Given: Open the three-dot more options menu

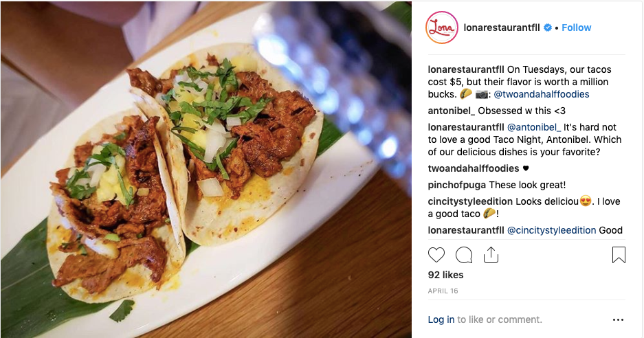Looking at the screenshot, I should click(x=618, y=319).
